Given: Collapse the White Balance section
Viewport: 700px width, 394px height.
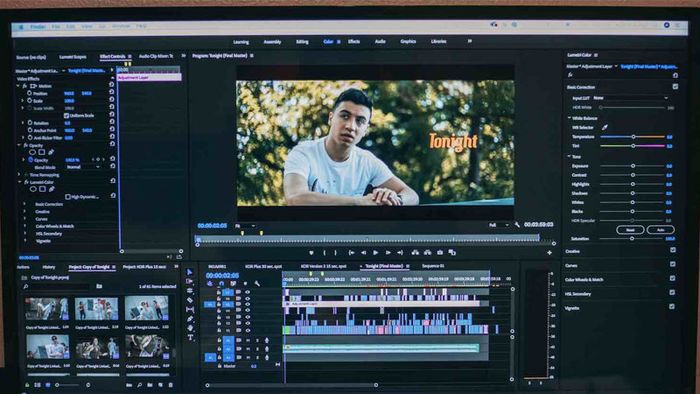Looking at the screenshot, I should click(569, 118).
